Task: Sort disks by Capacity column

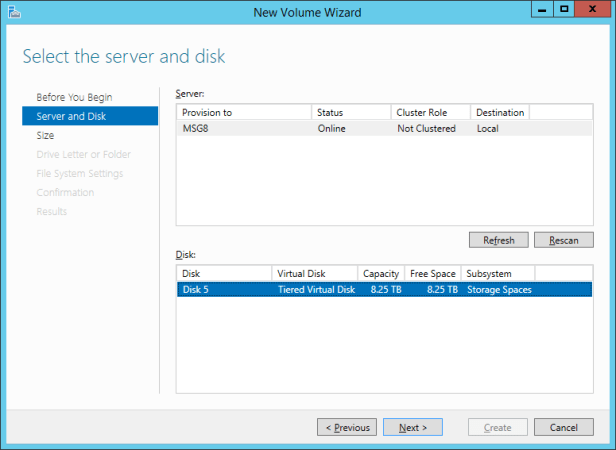Action: tap(381, 273)
